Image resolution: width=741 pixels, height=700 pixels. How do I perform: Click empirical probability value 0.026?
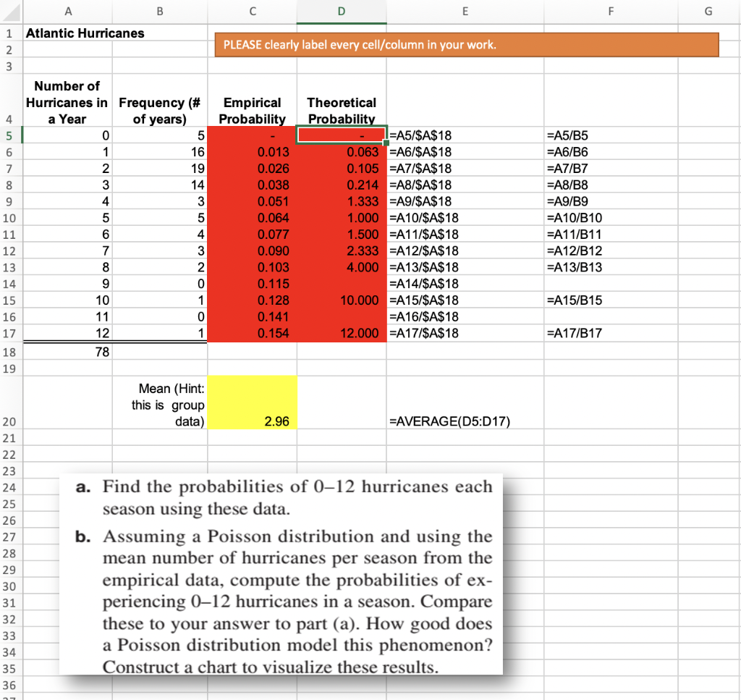(x=273, y=169)
